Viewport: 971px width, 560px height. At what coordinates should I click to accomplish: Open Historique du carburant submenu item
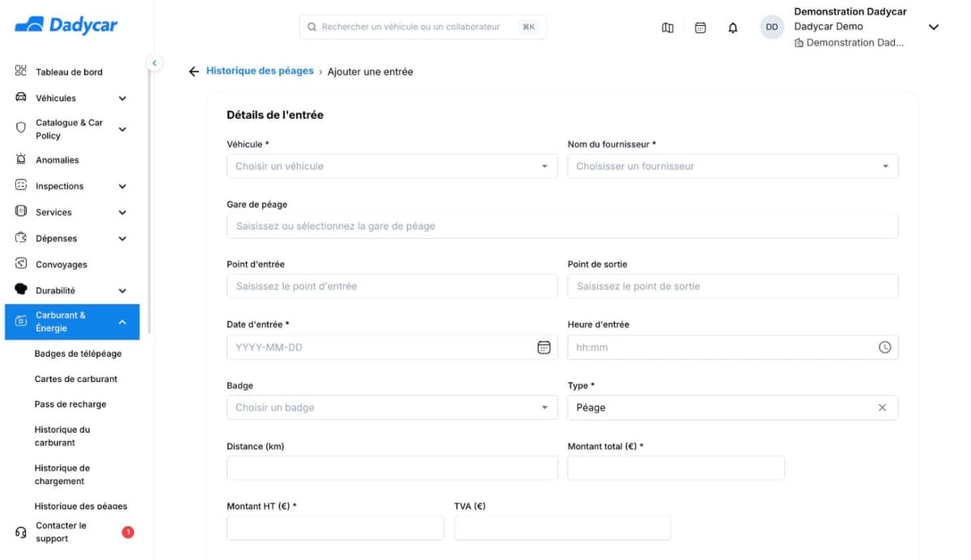62,436
